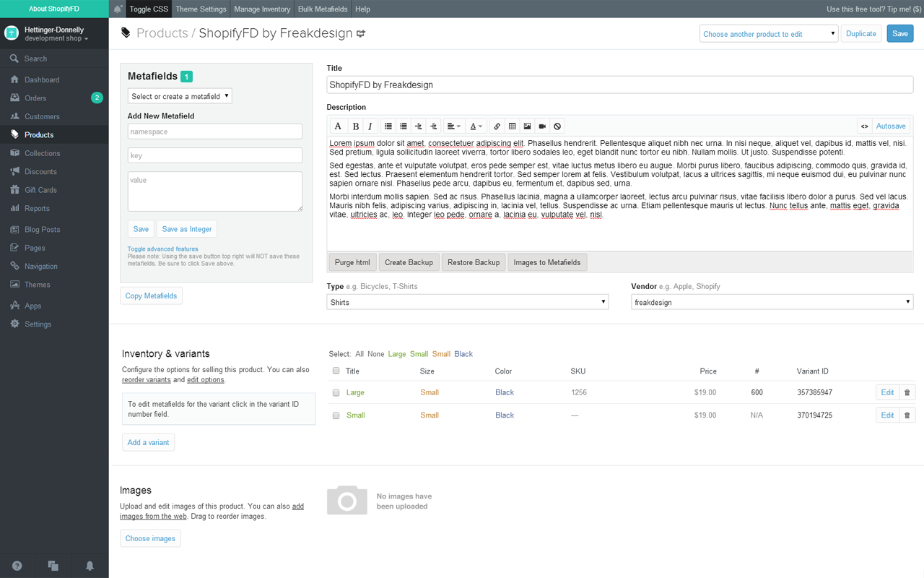Check the Large variant checkbox

point(336,393)
